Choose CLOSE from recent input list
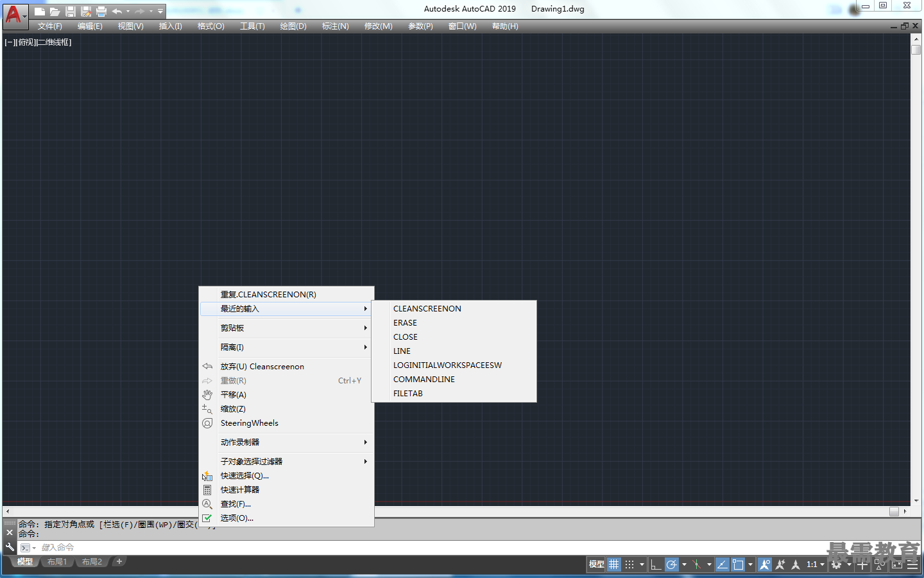Image resolution: width=924 pixels, height=578 pixels. [x=454, y=337]
